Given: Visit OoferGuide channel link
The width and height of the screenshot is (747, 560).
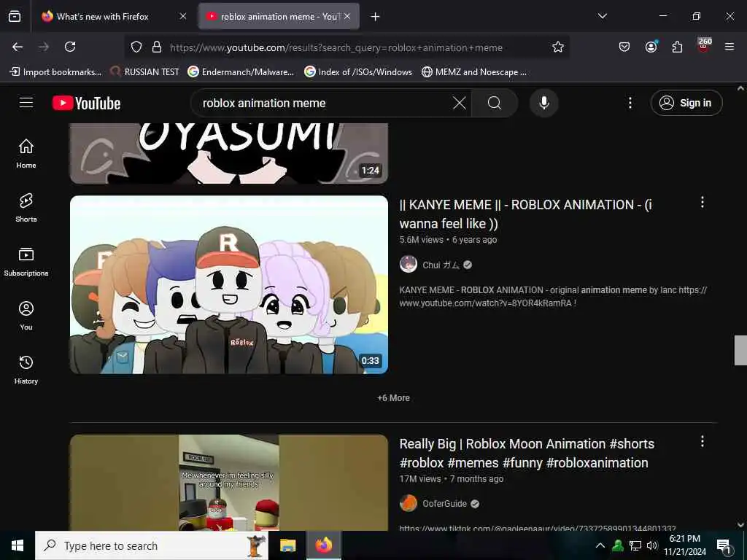Looking at the screenshot, I should click(444, 504).
